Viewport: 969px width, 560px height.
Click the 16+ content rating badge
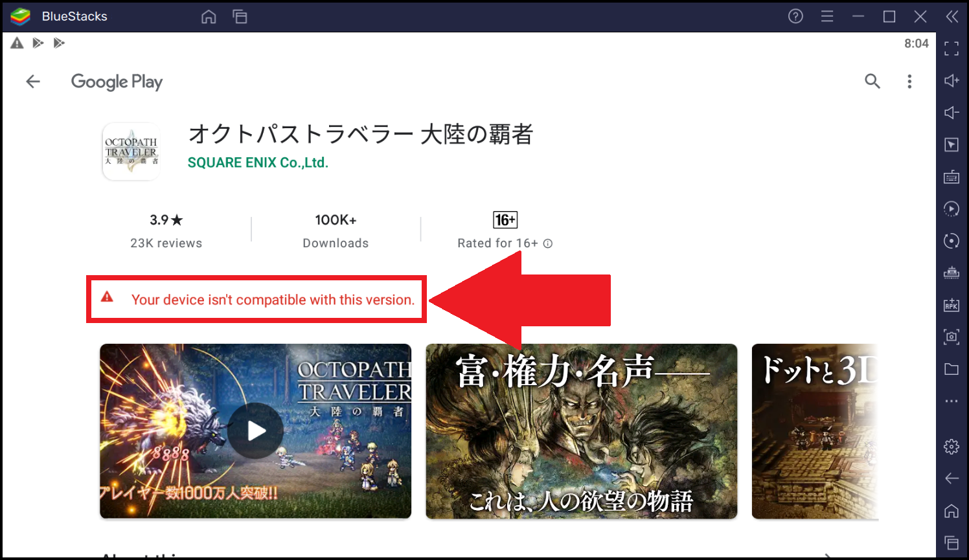tap(505, 220)
